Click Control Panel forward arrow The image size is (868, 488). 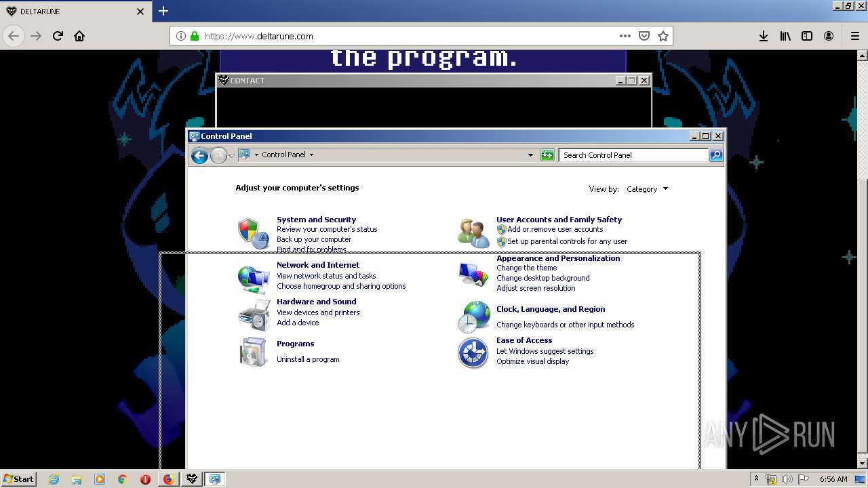tap(218, 156)
